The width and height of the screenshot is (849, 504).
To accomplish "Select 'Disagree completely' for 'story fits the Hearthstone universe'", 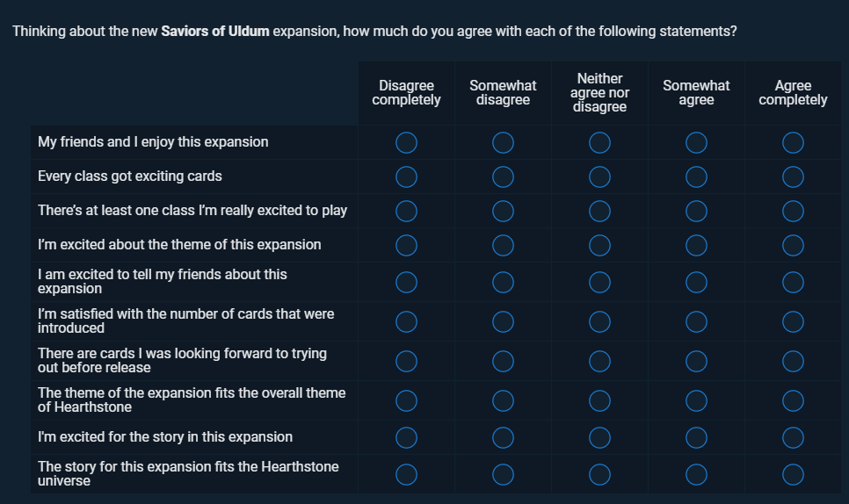I will pos(406,474).
